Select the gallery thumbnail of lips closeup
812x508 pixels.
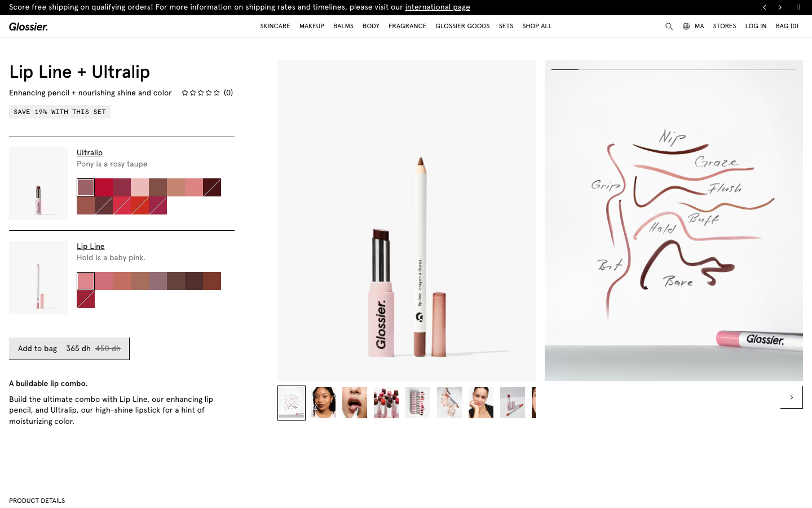point(355,403)
